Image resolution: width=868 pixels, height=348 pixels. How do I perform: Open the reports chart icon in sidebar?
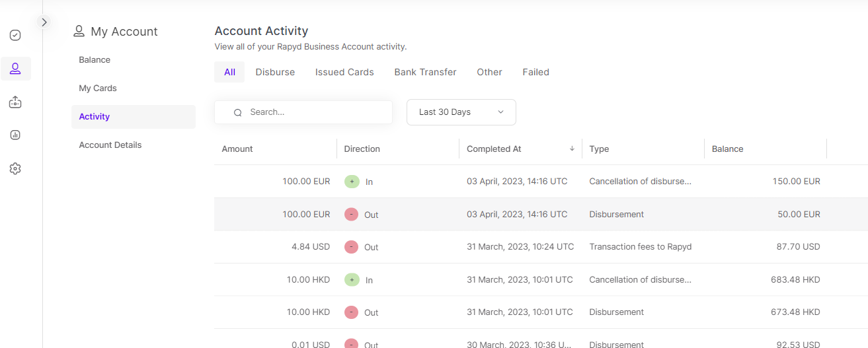click(15, 135)
